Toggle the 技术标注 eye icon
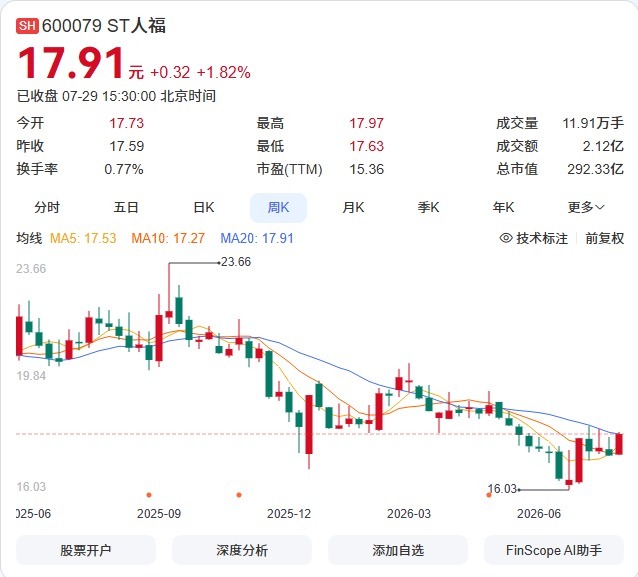 pos(506,238)
